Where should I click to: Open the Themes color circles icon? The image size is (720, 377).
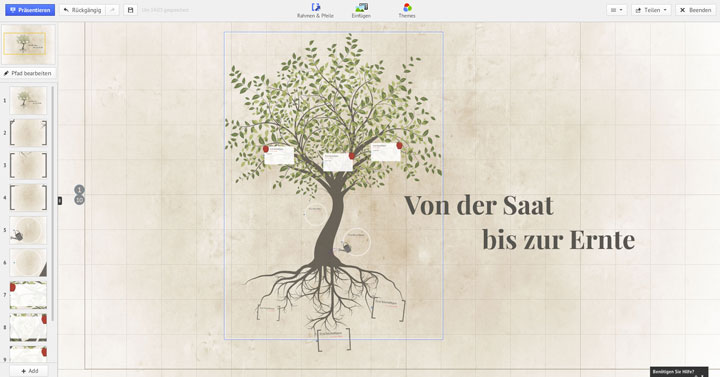[407, 7]
